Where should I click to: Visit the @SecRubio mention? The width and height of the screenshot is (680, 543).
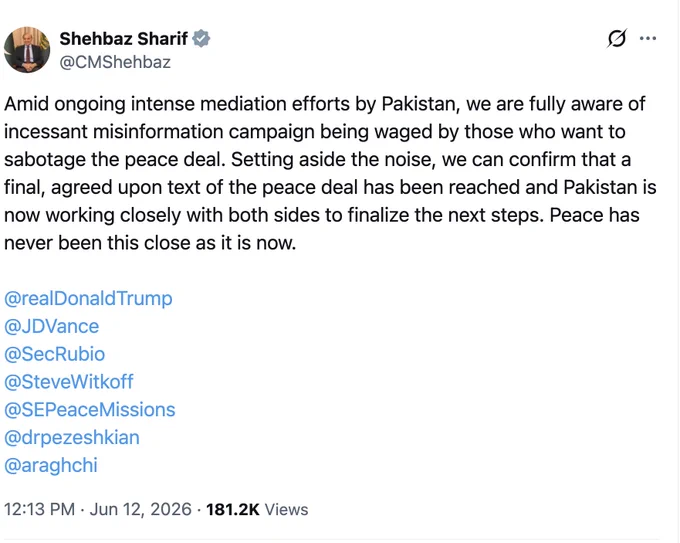coord(55,354)
